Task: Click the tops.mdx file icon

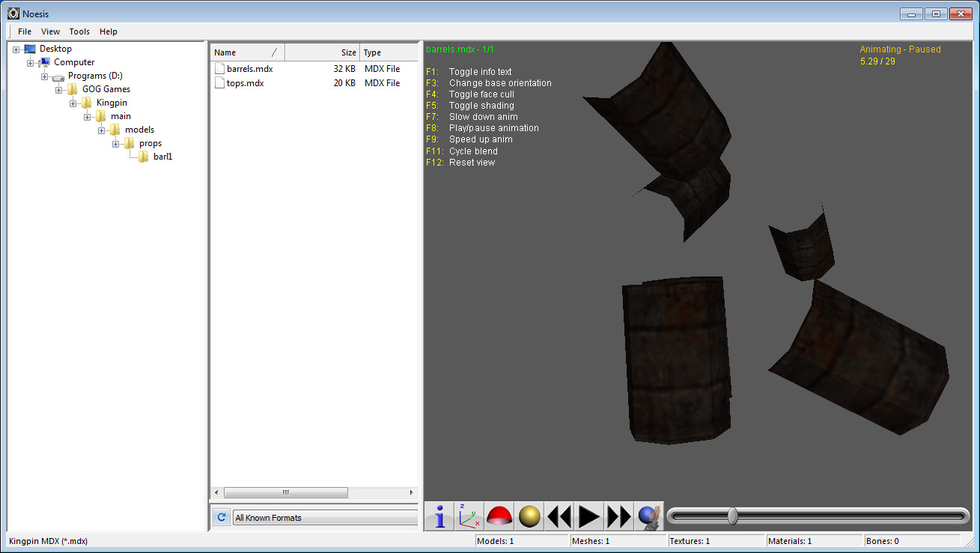Action: [219, 82]
